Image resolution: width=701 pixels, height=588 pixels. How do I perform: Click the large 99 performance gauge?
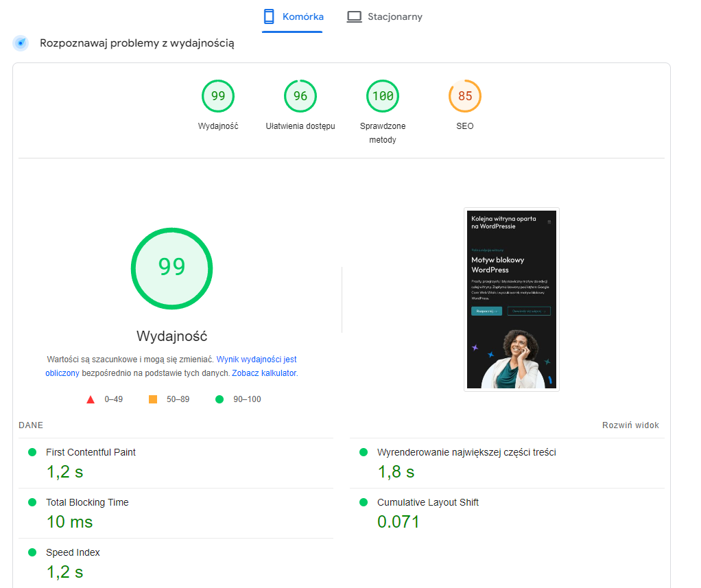tap(171, 268)
